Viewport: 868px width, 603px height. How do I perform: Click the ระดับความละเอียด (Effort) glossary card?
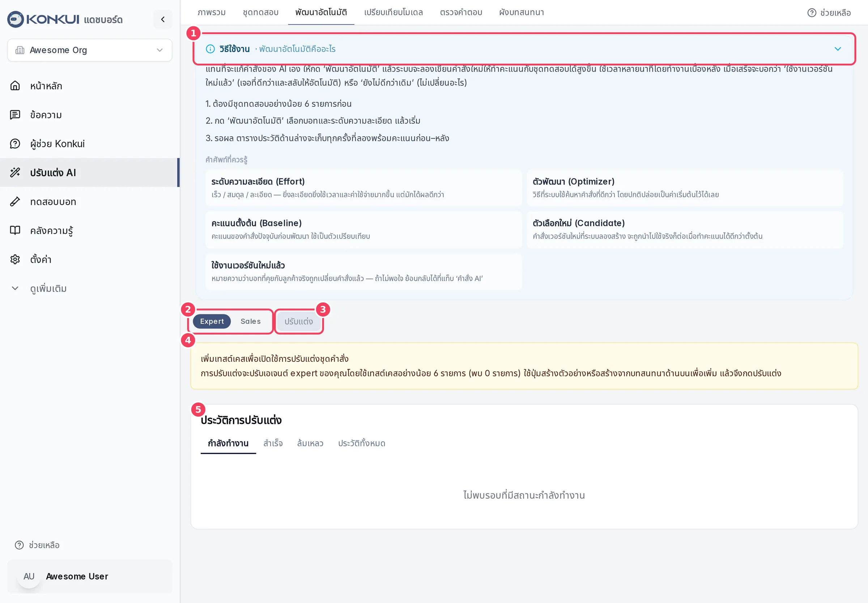[364, 188]
